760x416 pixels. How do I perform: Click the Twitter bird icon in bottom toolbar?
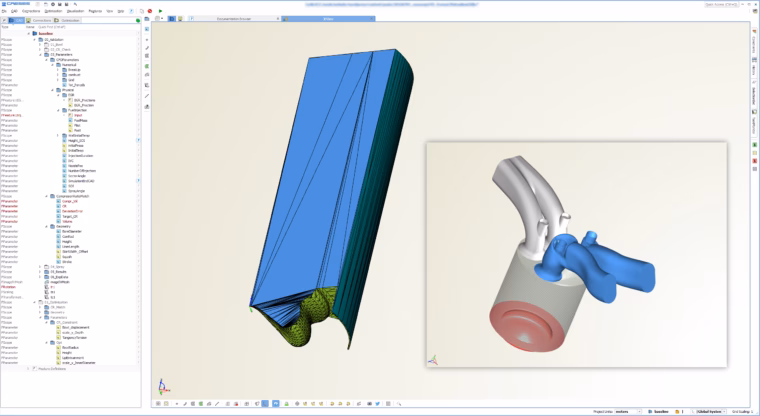pos(378,403)
